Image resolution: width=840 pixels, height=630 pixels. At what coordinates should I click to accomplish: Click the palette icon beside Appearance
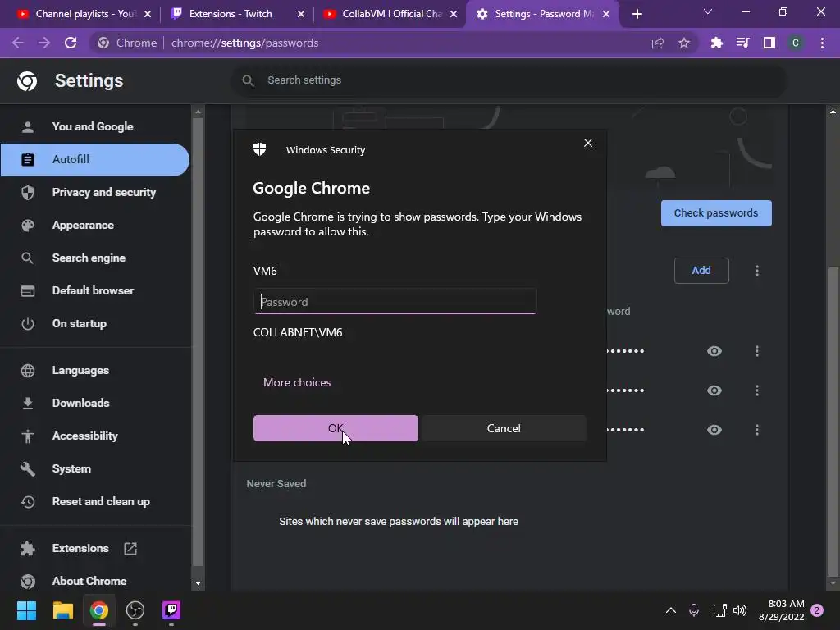click(x=27, y=225)
